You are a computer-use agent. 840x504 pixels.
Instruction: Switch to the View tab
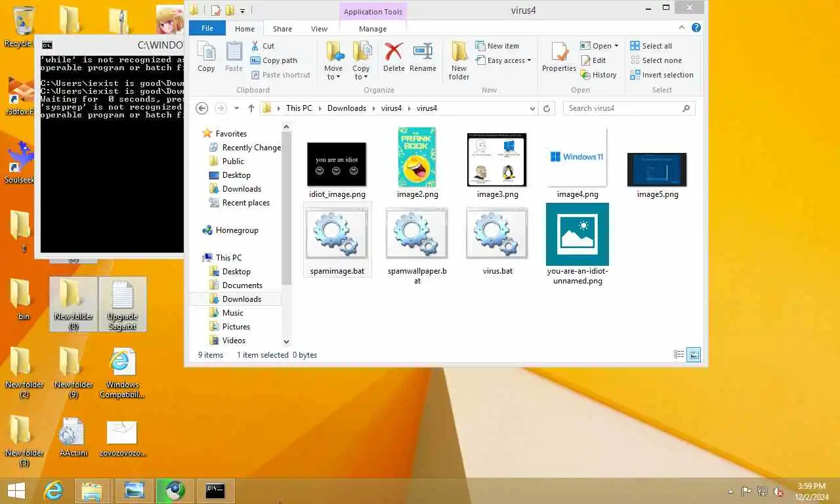point(319,29)
